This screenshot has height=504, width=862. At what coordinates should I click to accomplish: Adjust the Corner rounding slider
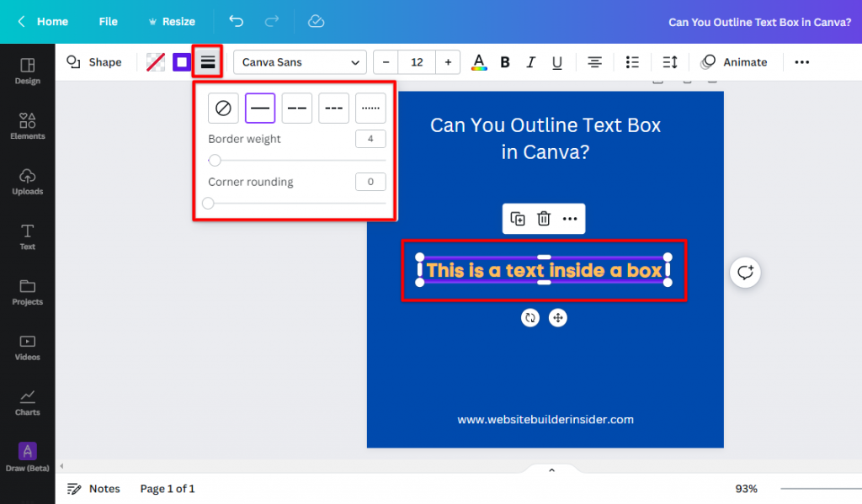coord(207,203)
